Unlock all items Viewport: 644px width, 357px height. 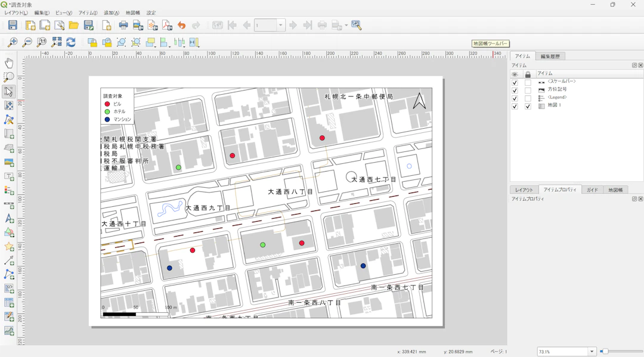point(107,42)
